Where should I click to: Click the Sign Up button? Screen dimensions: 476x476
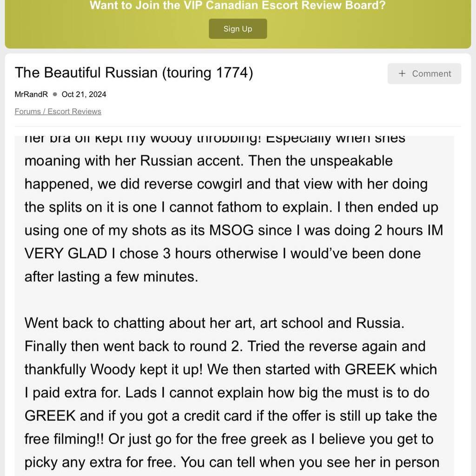(x=238, y=29)
